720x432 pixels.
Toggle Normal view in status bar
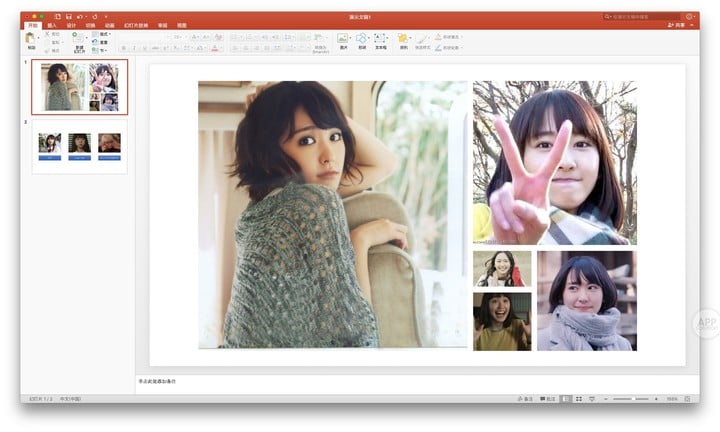(566, 399)
